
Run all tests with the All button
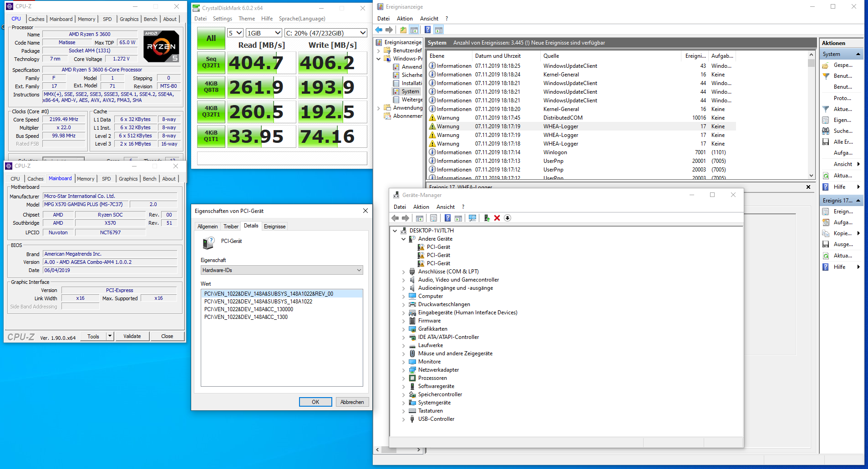click(211, 39)
